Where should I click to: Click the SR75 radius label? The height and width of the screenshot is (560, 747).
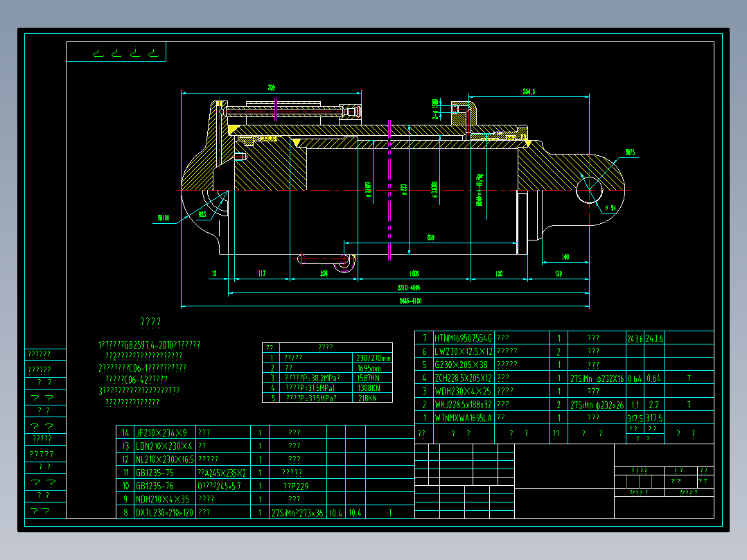630,152
